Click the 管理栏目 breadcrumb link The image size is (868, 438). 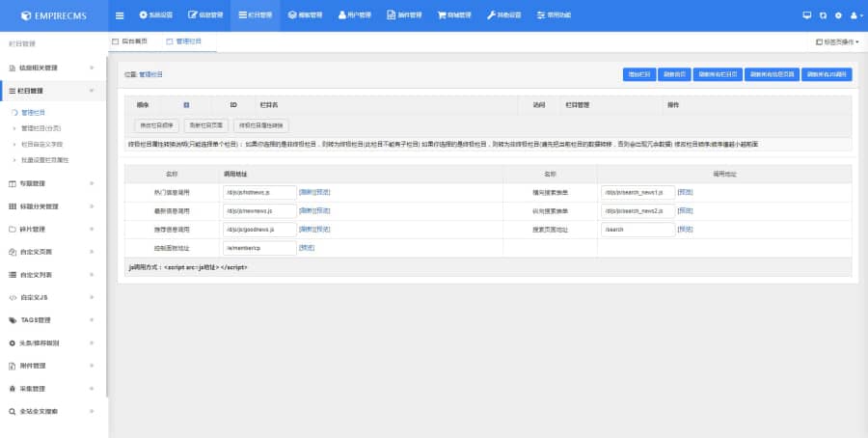[x=150, y=74]
